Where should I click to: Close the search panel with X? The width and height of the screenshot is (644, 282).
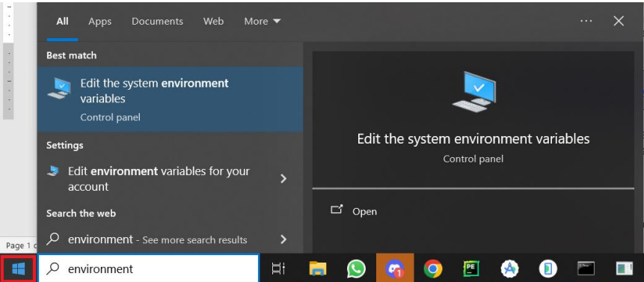[x=619, y=21]
